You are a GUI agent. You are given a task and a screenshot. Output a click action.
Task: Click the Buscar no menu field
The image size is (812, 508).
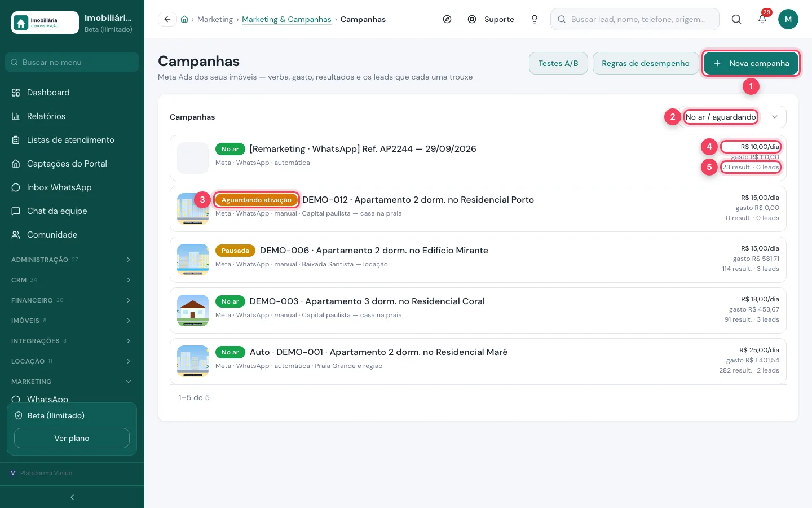72,62
